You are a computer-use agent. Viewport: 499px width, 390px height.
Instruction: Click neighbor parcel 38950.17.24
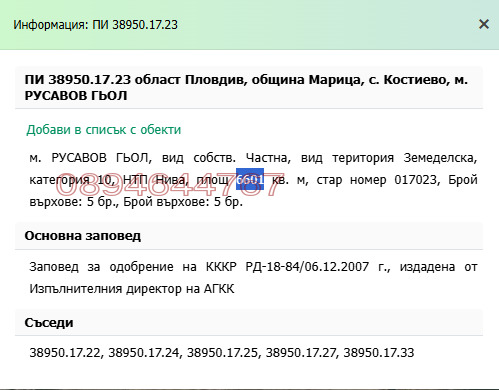pyautogui.click(x=144, y=353)
